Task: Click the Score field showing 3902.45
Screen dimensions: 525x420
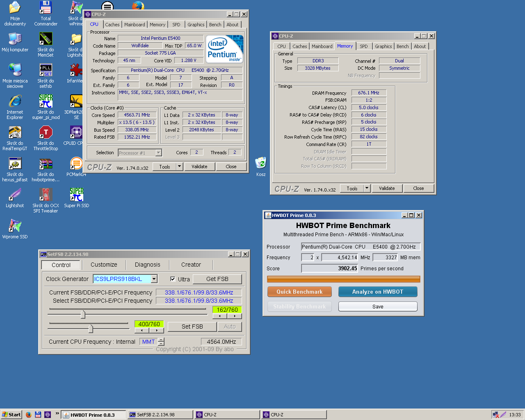Action: pyautogui.click(x=330, y=268)
